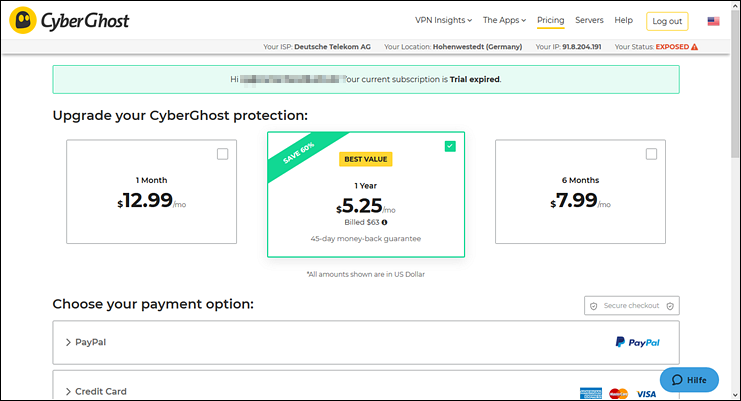Click the CyberGhost ghost logo icon
Screen dimensions: 741x401
(x=23, y=20)
